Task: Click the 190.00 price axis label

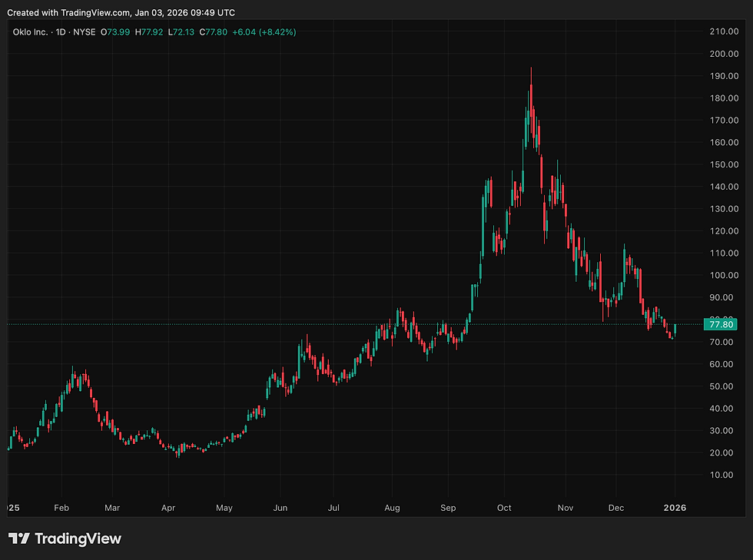Action: 724,76
